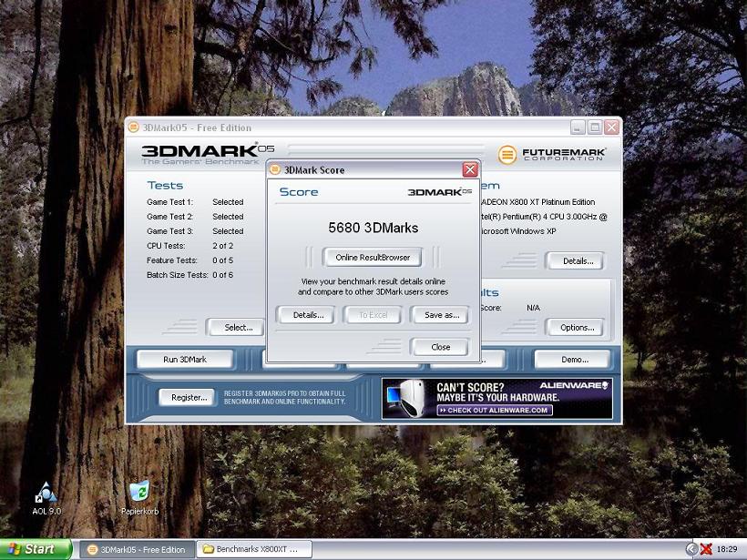Open the Online ResultBrowser

tap(372, 257)
